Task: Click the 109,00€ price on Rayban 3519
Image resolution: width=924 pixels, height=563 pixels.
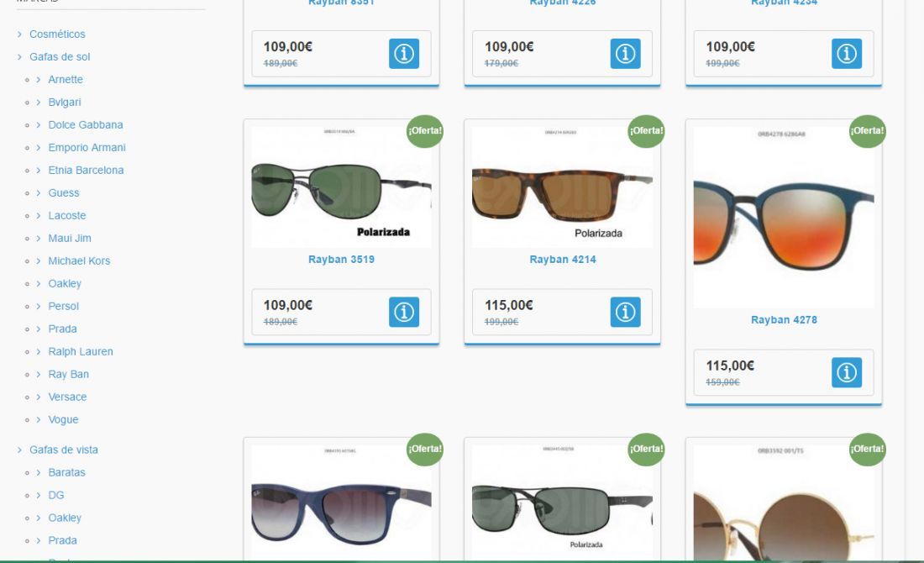Action: coord(287,305)
